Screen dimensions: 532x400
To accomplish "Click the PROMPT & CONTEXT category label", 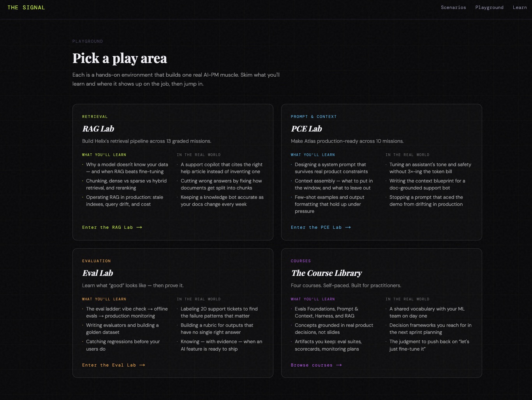I will pyautogui.click(x=314, y=117).
